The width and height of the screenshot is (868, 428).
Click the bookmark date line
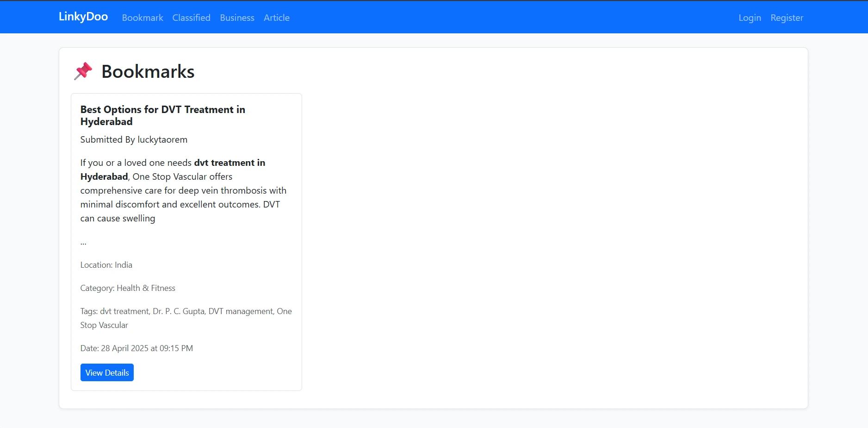[136, 348]
